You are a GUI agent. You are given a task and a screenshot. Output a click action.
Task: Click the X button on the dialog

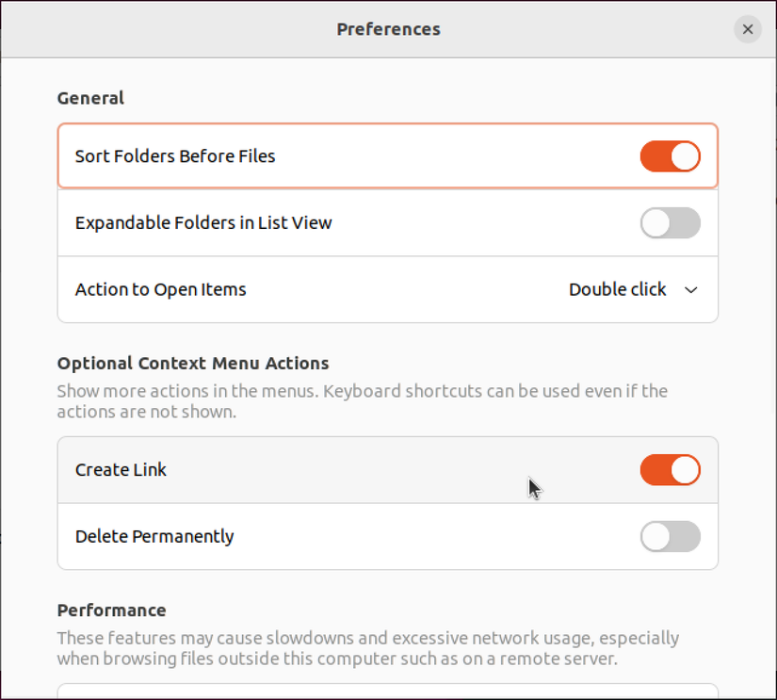(748, 29)
